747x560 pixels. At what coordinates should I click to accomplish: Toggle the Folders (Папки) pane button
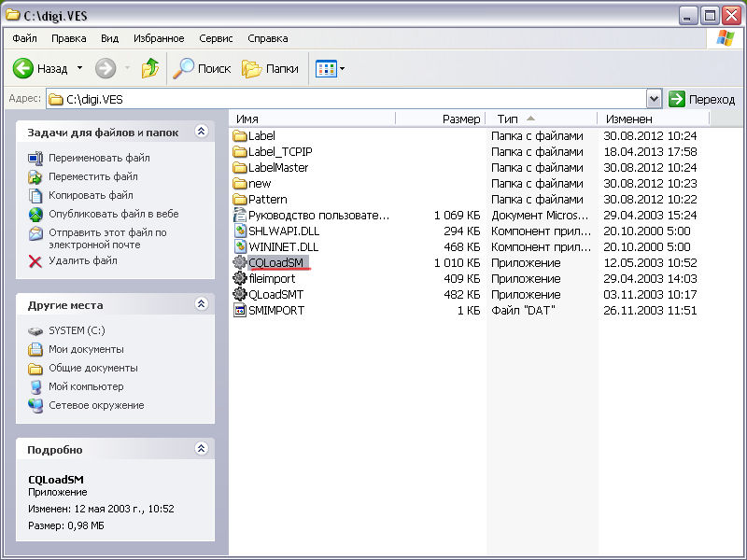(271, 68)
